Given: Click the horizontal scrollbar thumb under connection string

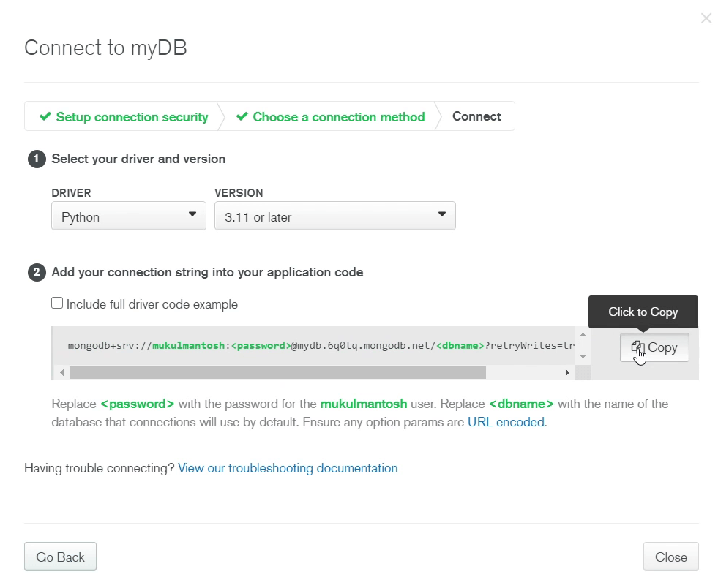Looking at the screenshot, I should (x=277, y=373).
